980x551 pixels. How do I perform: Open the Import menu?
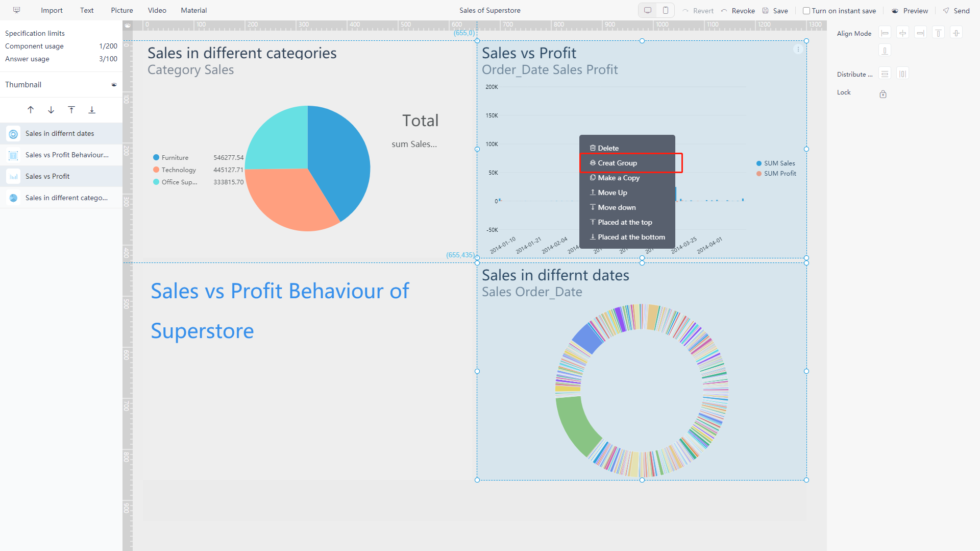[52, 10]
